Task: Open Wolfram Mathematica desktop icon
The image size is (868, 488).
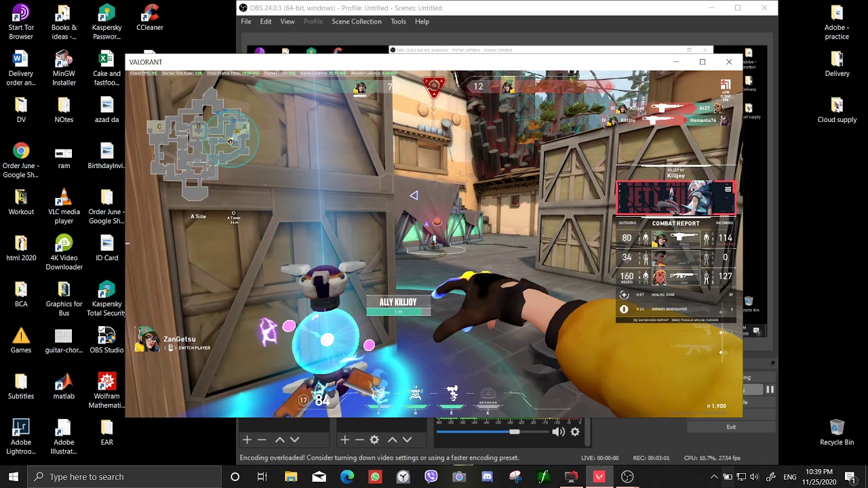Action: click(x=106, y=391)
